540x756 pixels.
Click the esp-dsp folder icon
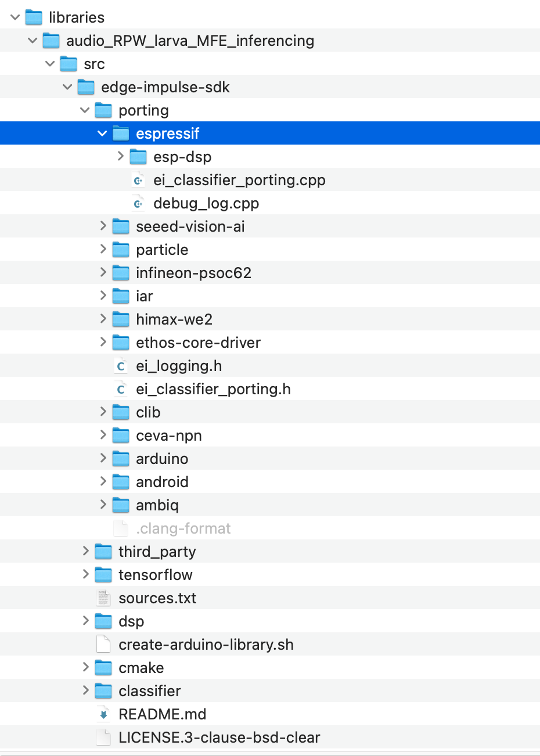138,157
